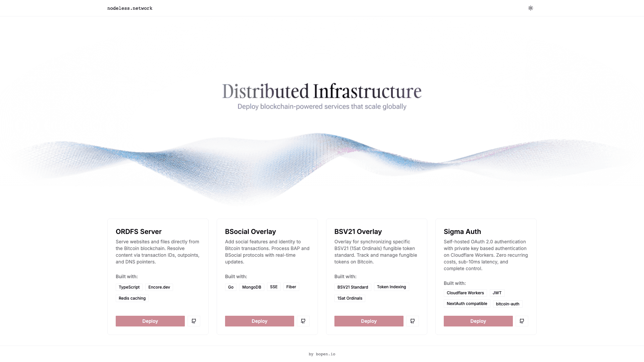Image resolution: width=644 pixels, height=362 pixels.
Task: Open the GitHub repository for Sigma Auth
Action: click(x=522, y=321)
